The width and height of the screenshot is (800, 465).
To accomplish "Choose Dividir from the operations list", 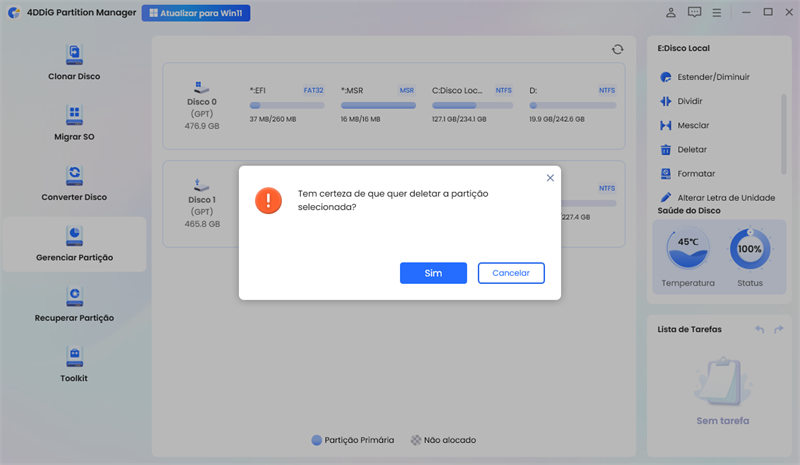I will point(691,101).
